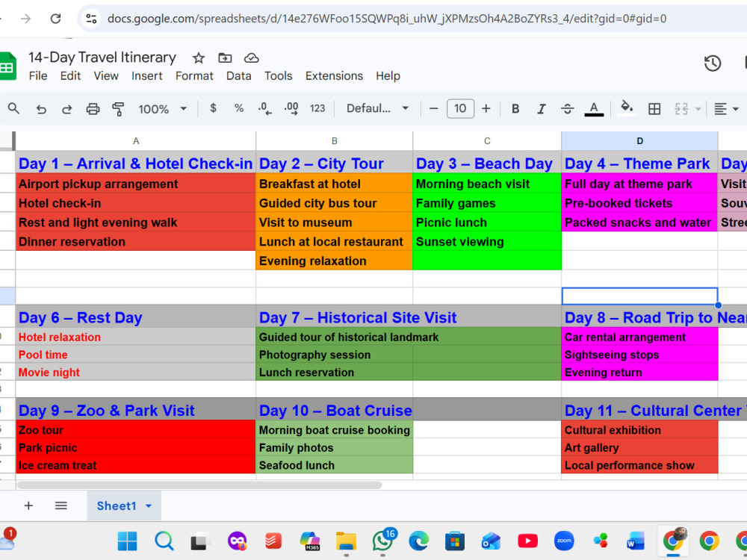Image resolution: width=747 pixels, height=560 pixels.
Task: Format as currency with dollar icon
Action: coord(213,108)
